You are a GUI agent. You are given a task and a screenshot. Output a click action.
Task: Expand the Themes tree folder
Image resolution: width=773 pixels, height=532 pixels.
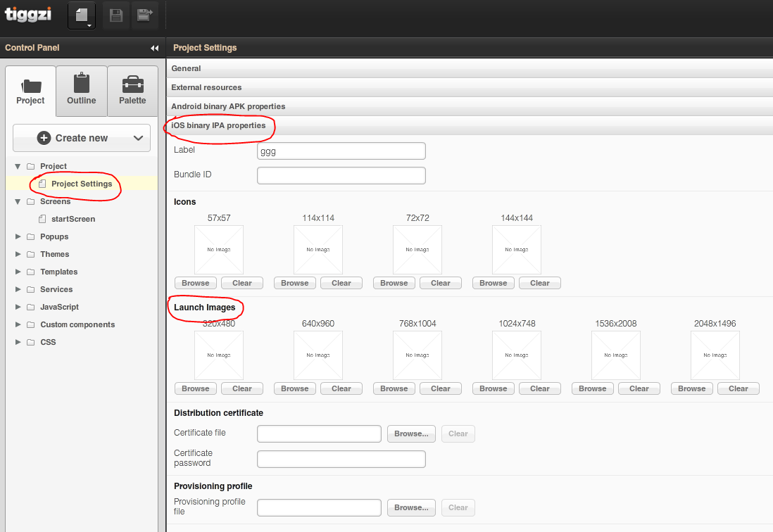[x=18, y=254]
